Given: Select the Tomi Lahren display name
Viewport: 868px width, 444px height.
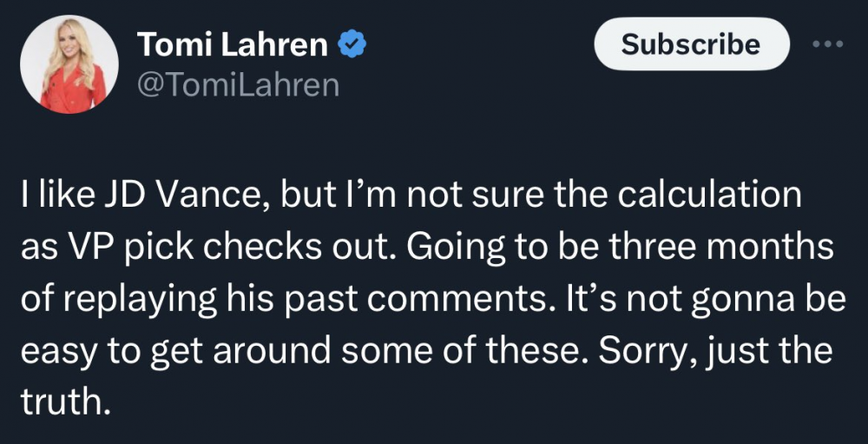Looking at the screenshot, I should pyautogui.click(x=232, y=43).
